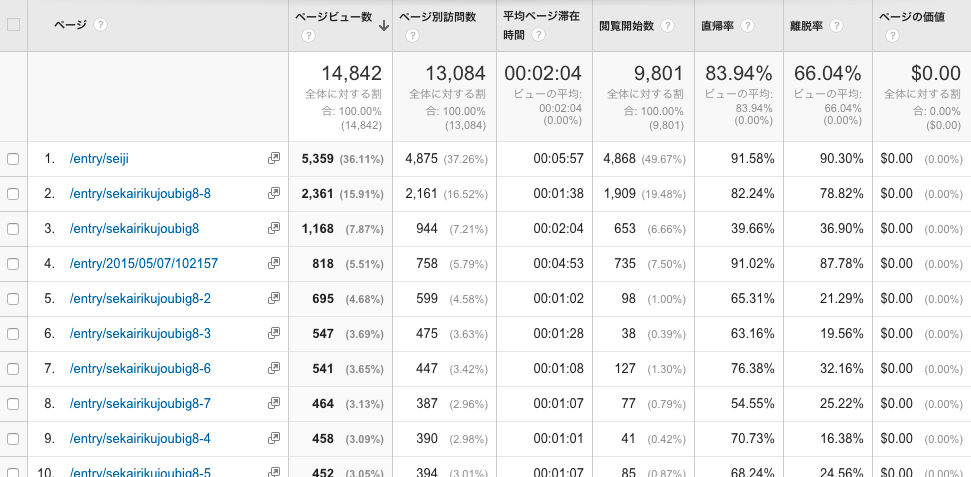Select exit rate 16.38% cell
Screen dimensions: 971x477
coord(842,439)
